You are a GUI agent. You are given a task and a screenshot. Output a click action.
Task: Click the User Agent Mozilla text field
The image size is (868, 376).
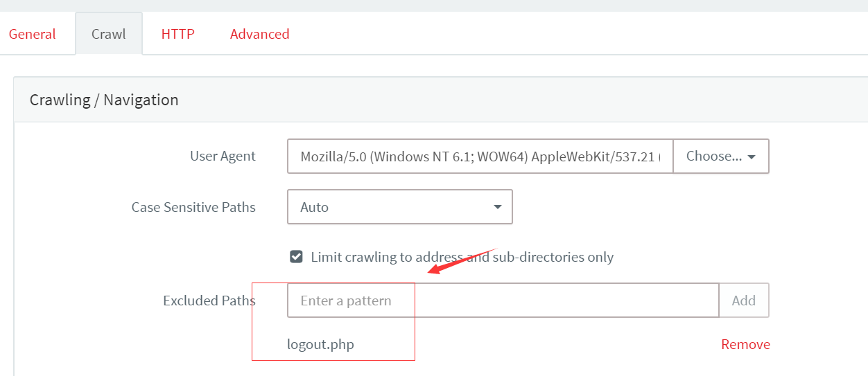pos(480,156)
